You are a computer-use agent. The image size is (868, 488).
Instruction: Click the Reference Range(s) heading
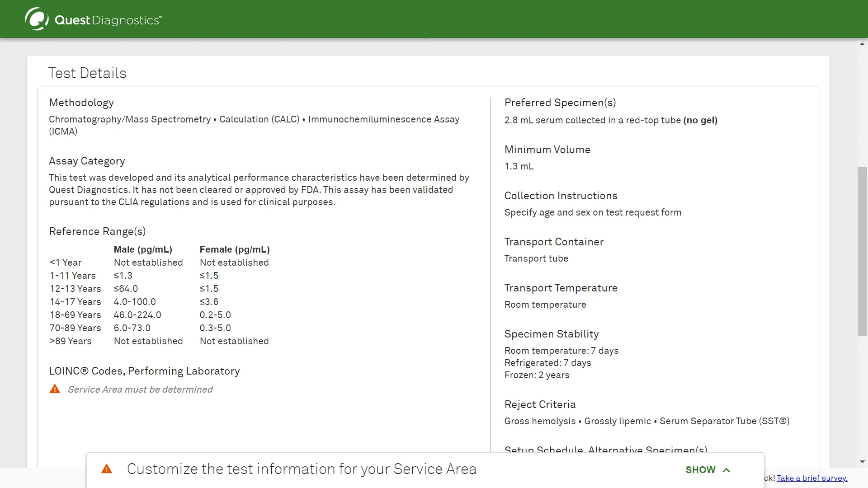(x=97, y=231)
